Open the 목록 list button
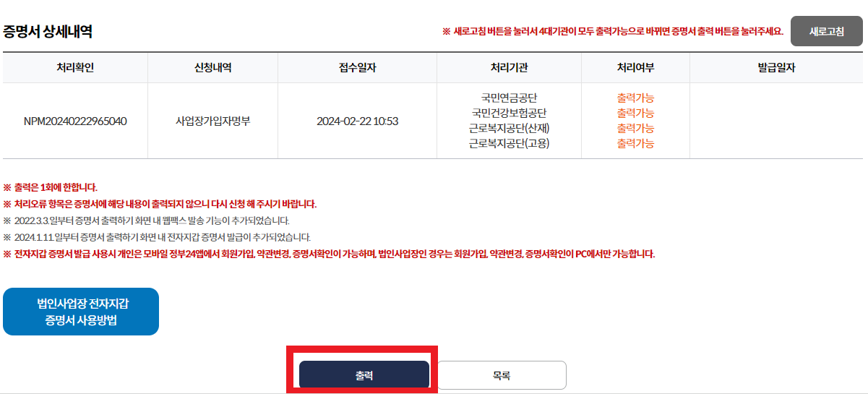This screenshot has width=868, height=394. [502, 375]
